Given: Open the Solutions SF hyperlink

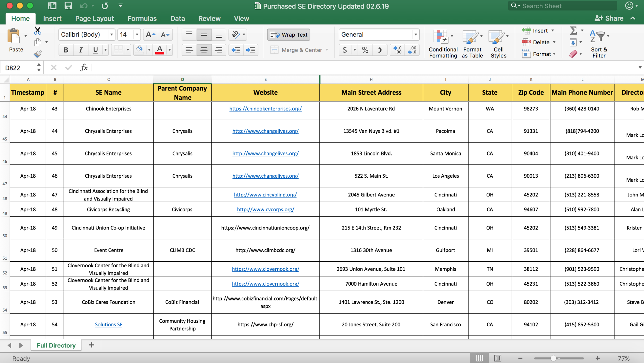Looking at the screenshot, I should [x=108, y=324].
